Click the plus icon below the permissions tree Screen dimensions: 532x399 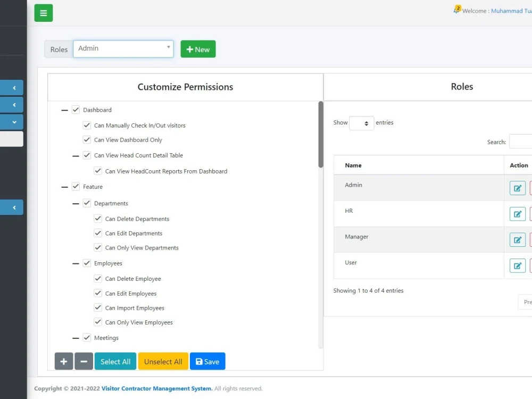coord(63,361)
